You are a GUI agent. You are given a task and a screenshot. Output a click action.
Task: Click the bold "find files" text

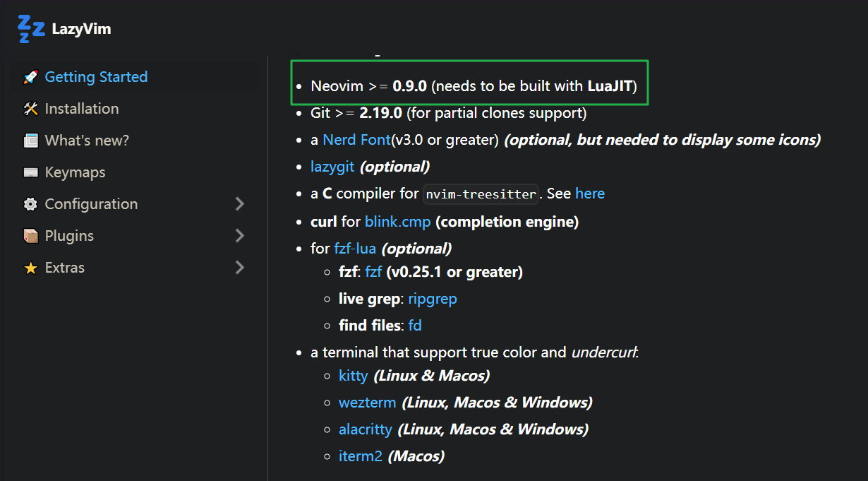(x=370, y=326)
